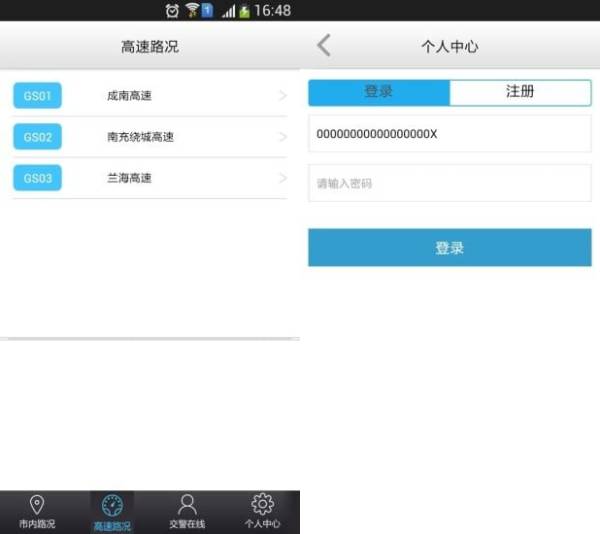Tap the back arrow in 个人中心 header
Viewport: 600px width, 534px height.
tap(324, 46)
